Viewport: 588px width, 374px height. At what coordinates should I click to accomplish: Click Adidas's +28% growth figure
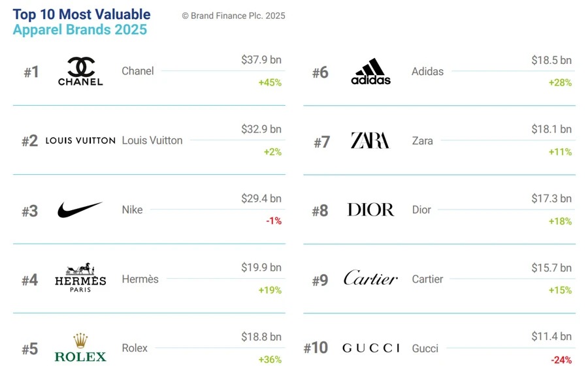click(x=560, y=83)
